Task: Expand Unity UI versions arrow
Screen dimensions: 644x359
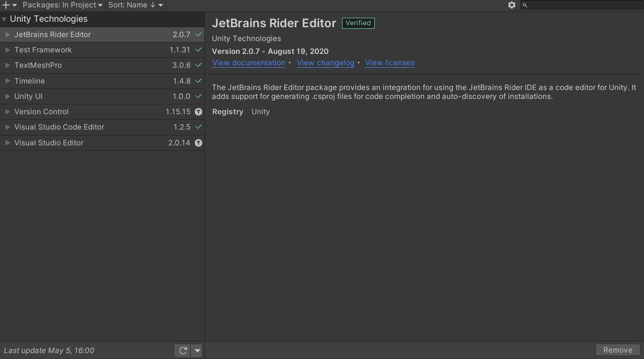Action: [7, 96]
